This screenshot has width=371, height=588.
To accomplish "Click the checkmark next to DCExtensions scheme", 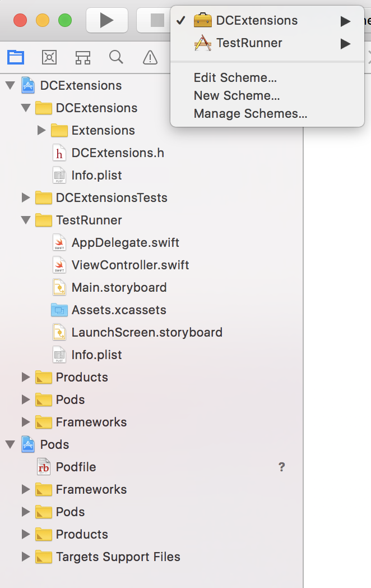I will (181, 20).
